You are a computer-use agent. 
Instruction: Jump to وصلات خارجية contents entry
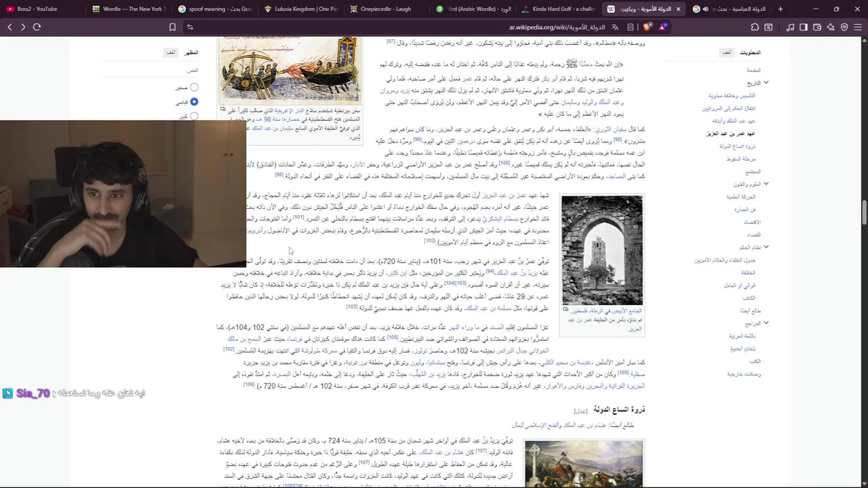(744, 374)
